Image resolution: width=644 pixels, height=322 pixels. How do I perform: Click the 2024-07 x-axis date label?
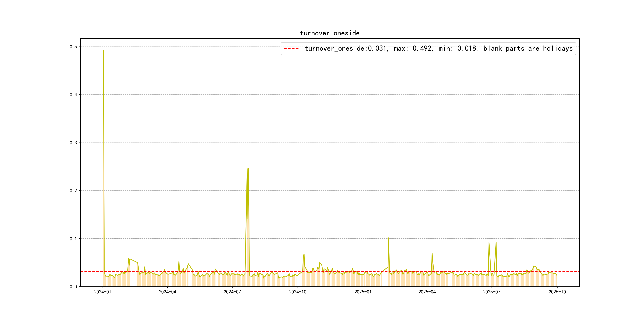point(232,292)
